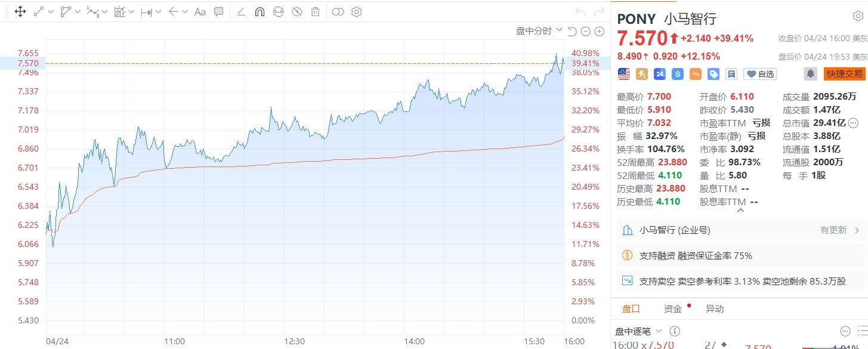Toggle magnet snap mode

coord(260,11)
